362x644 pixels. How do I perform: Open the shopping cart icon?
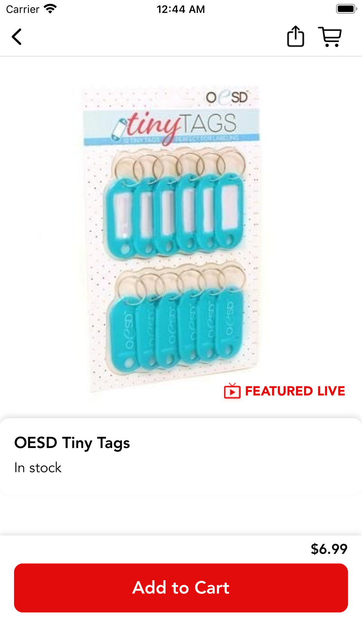coord(330,37)
